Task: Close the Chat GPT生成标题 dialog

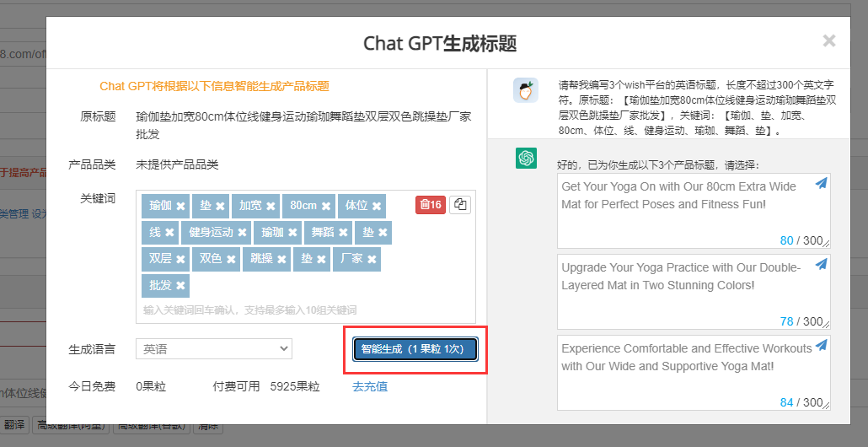Action: pyautogui.click(x=828, y=40)
